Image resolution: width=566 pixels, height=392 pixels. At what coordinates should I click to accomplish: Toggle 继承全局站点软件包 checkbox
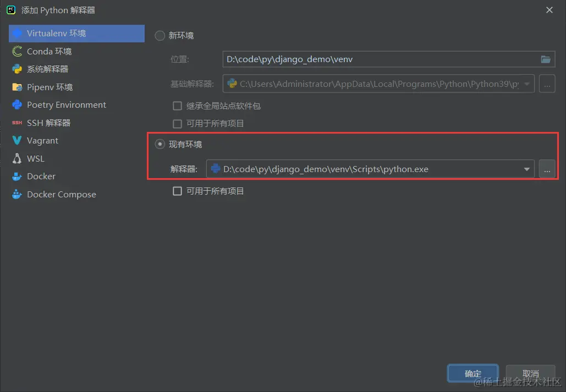(177, 106)
